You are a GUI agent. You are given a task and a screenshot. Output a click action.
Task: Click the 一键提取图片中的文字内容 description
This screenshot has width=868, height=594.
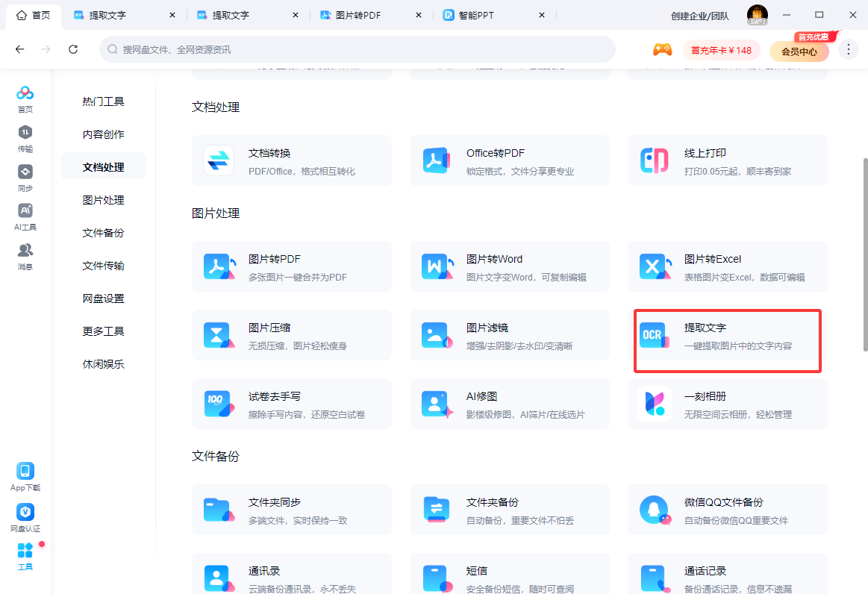pyautogui.click(x=738, y=346)
